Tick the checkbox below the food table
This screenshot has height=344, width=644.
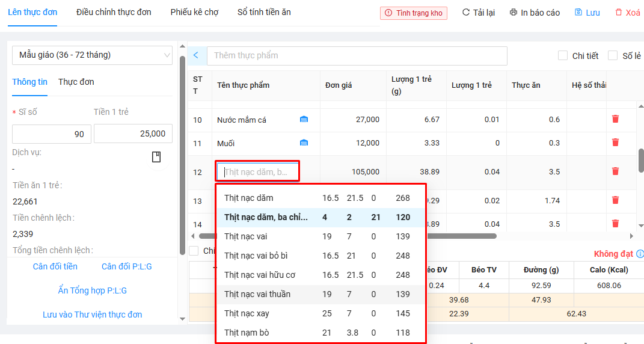[x=194, y=251]
